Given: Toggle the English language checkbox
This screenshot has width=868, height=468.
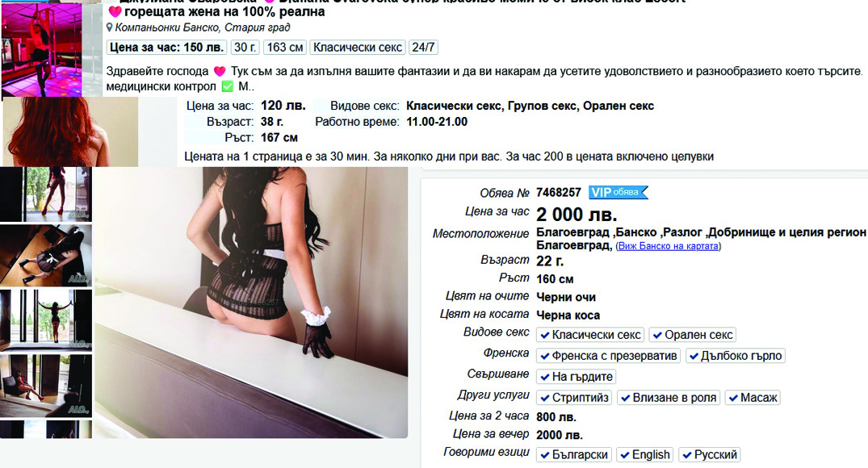Looking at the screenshot, I should pos(645,455).
